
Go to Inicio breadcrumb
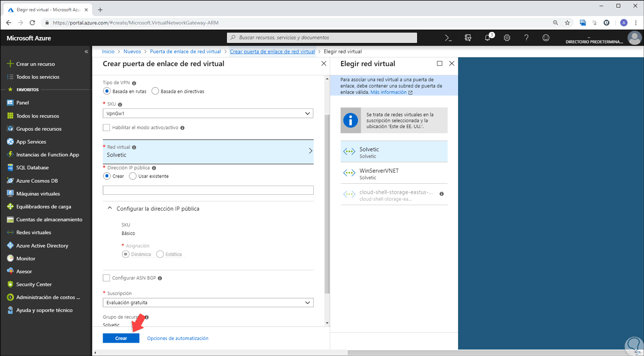pyautogui.click(x=108, y=51)
